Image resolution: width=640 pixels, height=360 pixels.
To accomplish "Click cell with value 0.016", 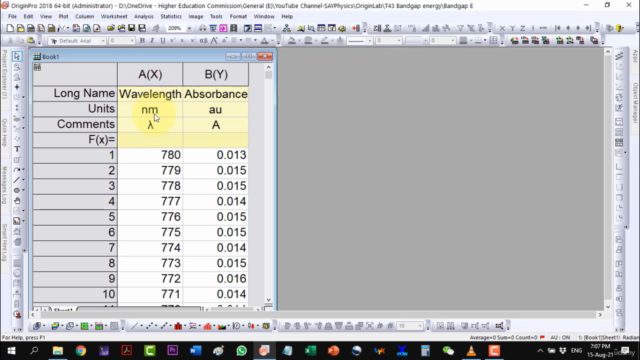I will pyautogui.click(x=216, y=279).
